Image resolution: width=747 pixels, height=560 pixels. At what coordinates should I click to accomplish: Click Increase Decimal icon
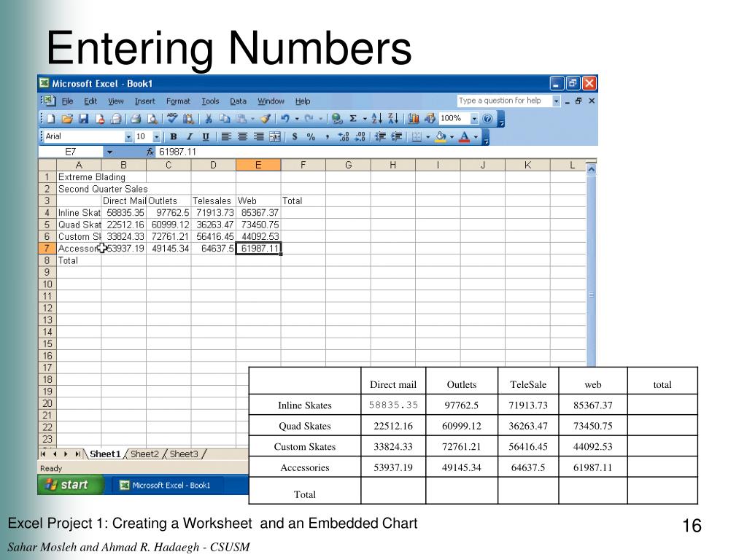pos(344,137)
